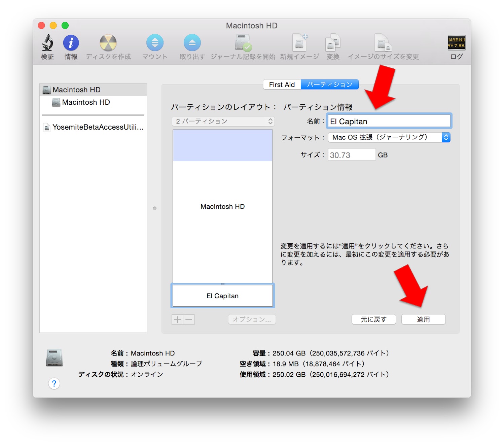Click the Mount (マウント) toolbar icon

click(x=155, y=43)
